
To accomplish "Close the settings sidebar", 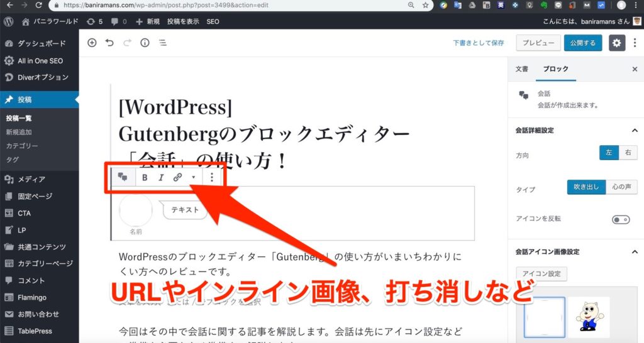I will (x=635, y=69).
